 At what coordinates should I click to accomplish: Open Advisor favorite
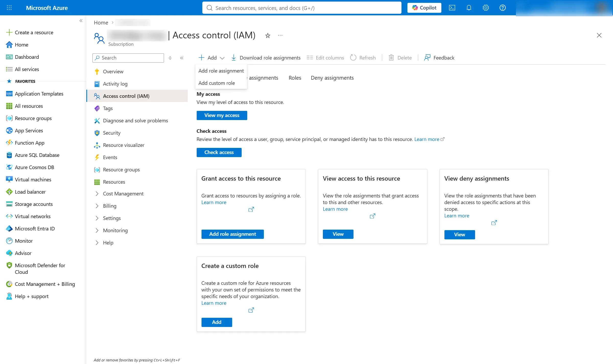point(19,253)
